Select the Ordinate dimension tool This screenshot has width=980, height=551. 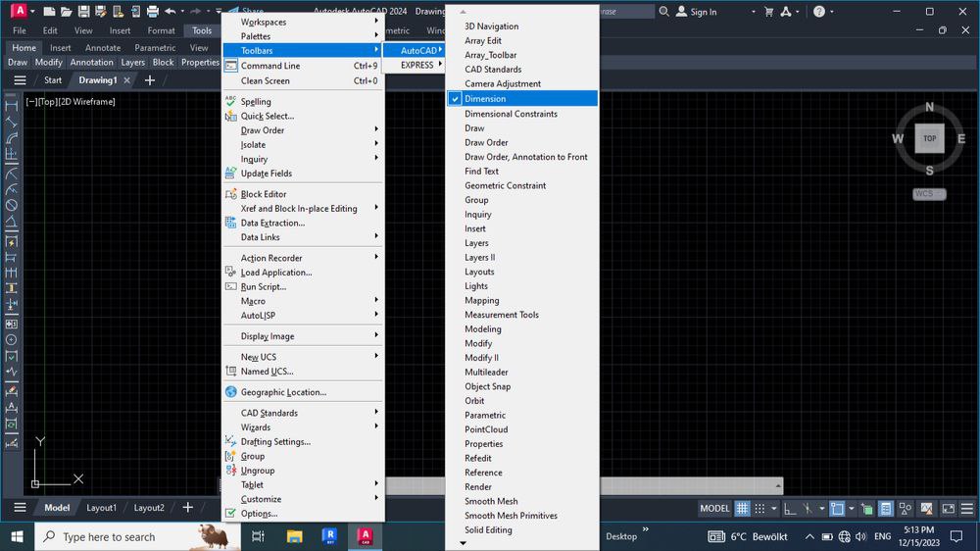[11, 155]
